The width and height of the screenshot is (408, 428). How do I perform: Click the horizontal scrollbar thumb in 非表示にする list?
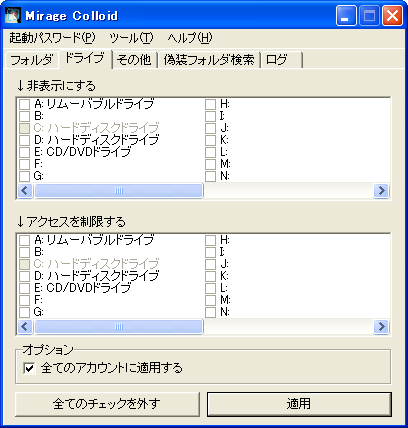click(119, 191)
